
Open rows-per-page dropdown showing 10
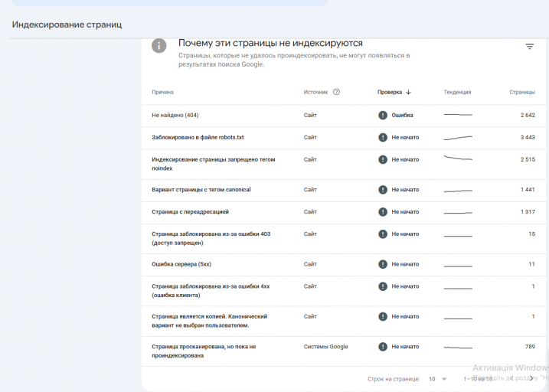tap(438, 379)
